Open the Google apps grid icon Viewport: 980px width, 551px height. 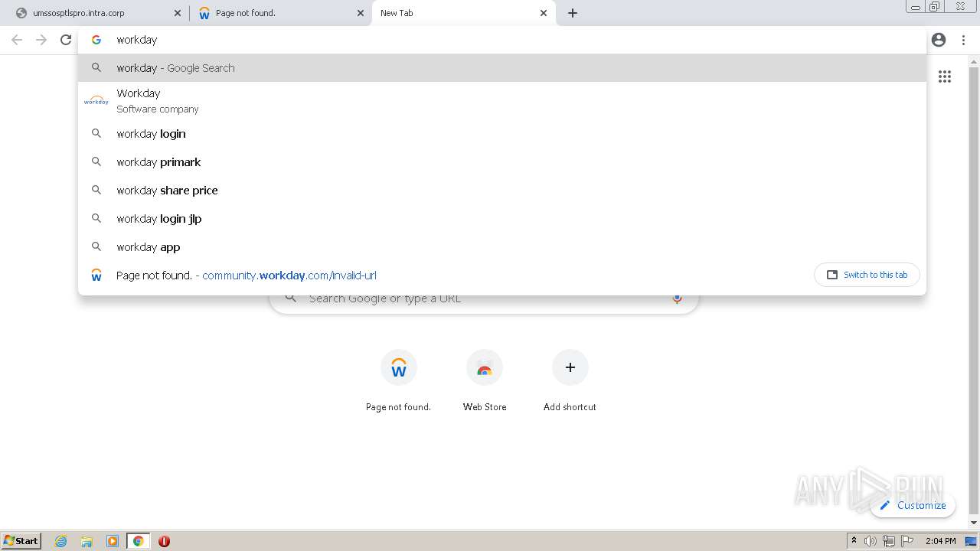pos(945,77)
